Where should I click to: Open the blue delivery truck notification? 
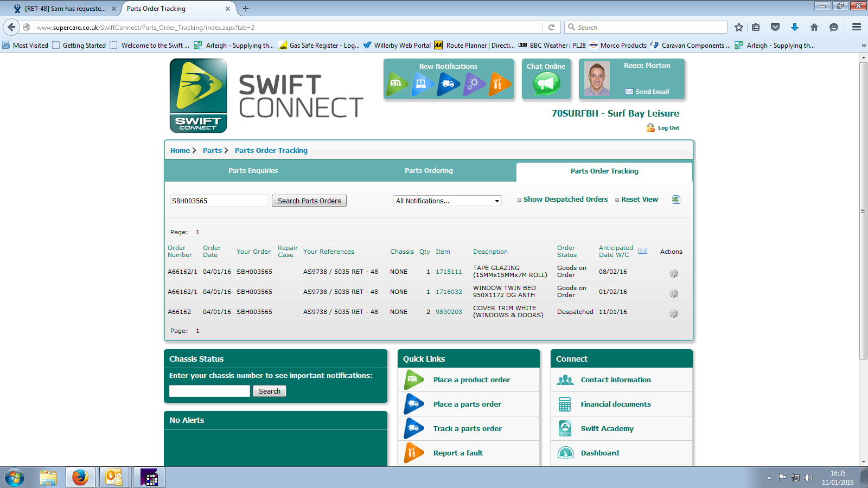(x=448, y=84)
